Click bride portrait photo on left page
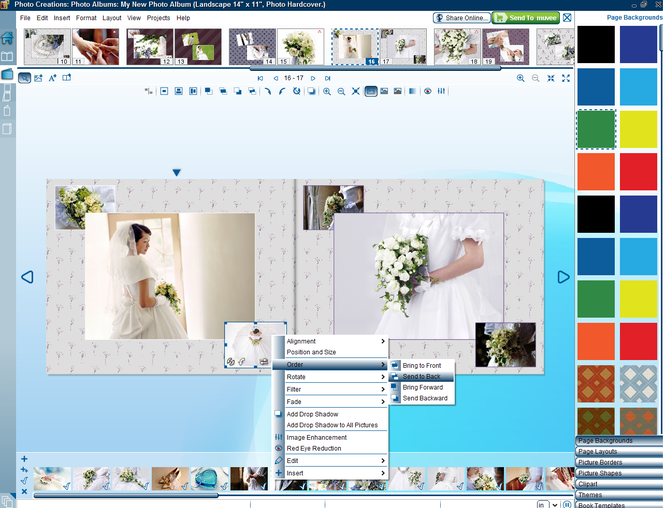This screenshot has height=508, width=665. pos(170,276)
